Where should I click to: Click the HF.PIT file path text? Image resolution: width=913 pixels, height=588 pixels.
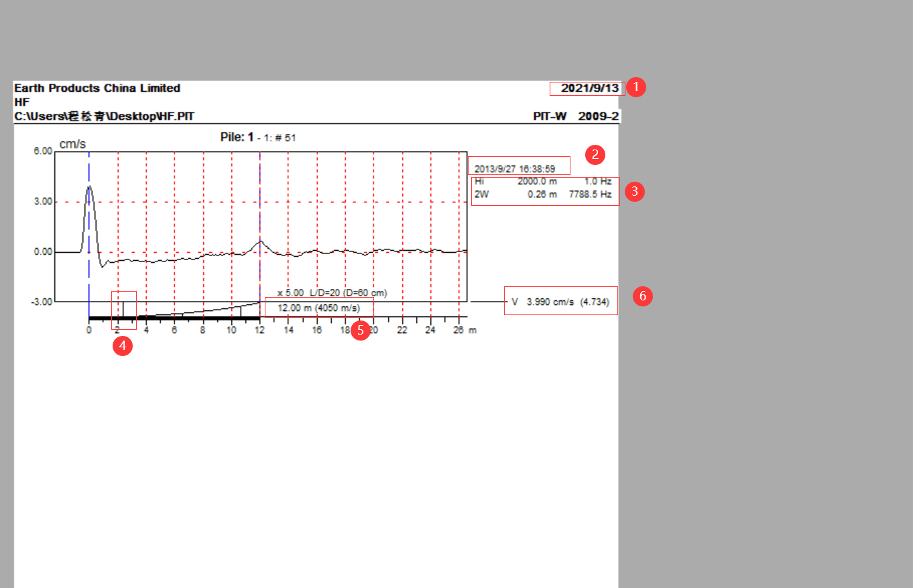[x=105, y=116]
